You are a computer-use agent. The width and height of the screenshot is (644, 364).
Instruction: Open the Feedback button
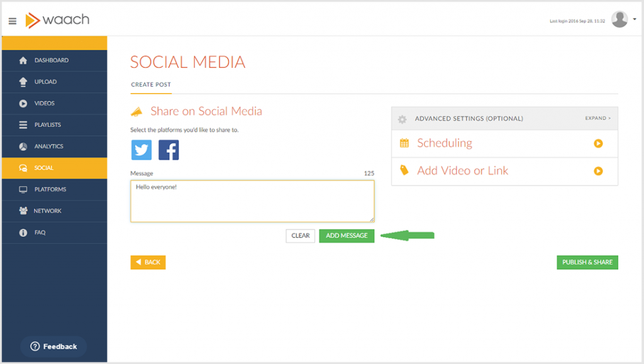click(x=53, y=346)
